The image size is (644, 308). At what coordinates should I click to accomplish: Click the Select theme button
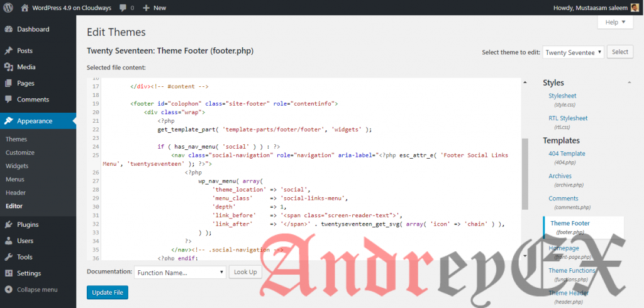click(x=620, y=52)
